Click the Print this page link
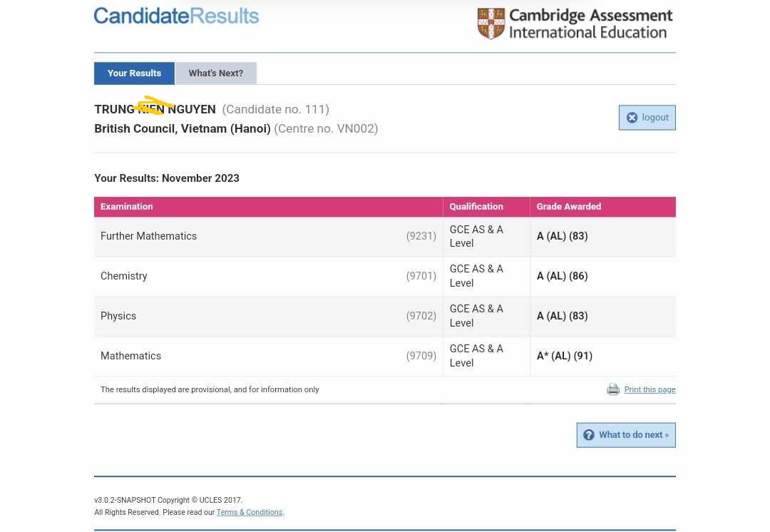The height and width of the screenshot is (532, 770). (650, 390)
